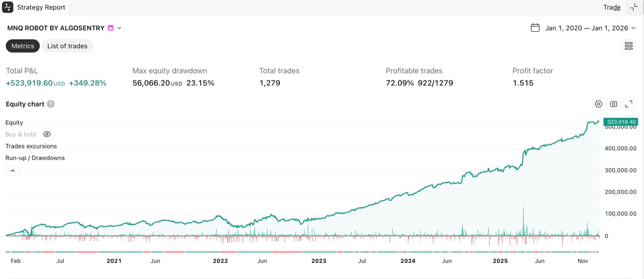Click the Profitable trades 72.09% value
This screenshot has width=644, height=279.
(400, 83)
